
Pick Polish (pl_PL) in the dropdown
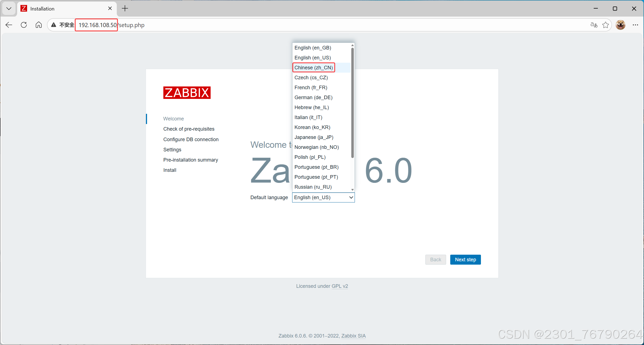pos(321,157)
